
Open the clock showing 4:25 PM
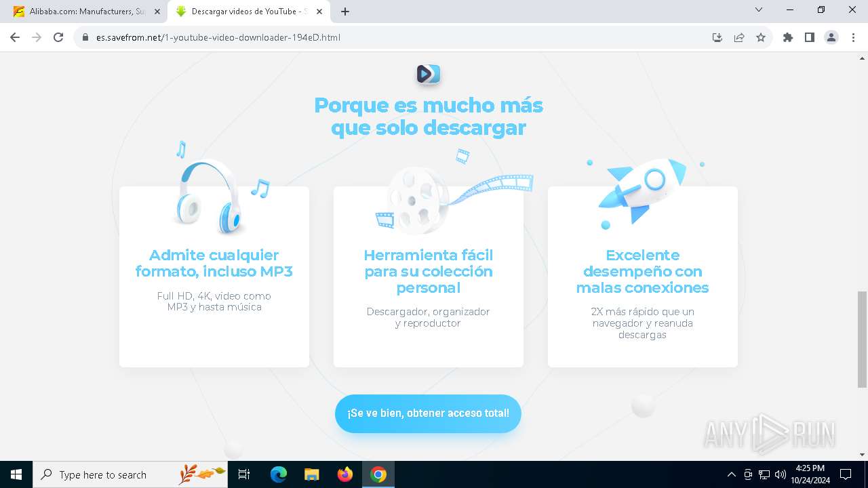(810, 474)
